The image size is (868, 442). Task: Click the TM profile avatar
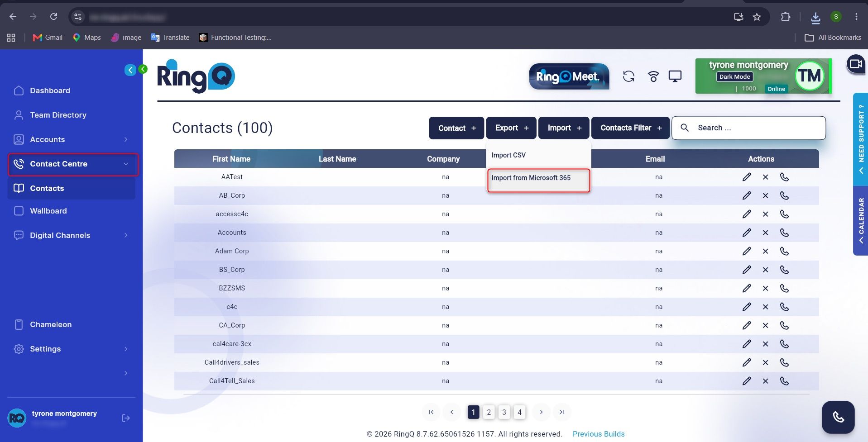pos(809,76)
